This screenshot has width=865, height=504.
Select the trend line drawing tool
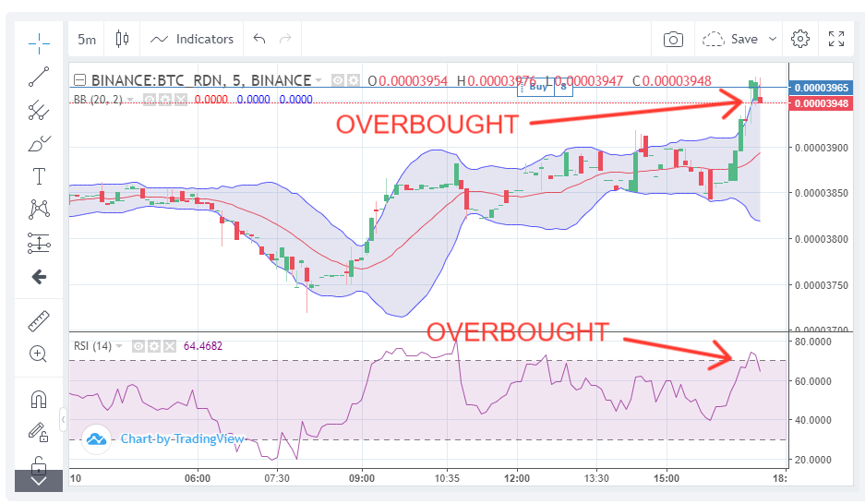pos(39,77)
